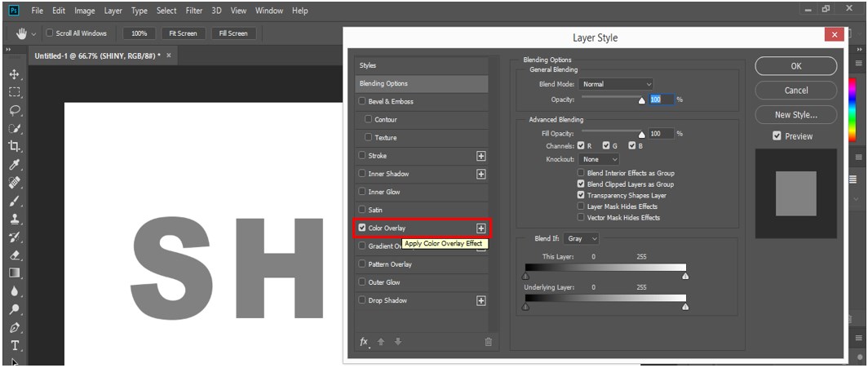868x368 pixels.
Task: Click the move effect up arrow
Action: tap(381, 342)
